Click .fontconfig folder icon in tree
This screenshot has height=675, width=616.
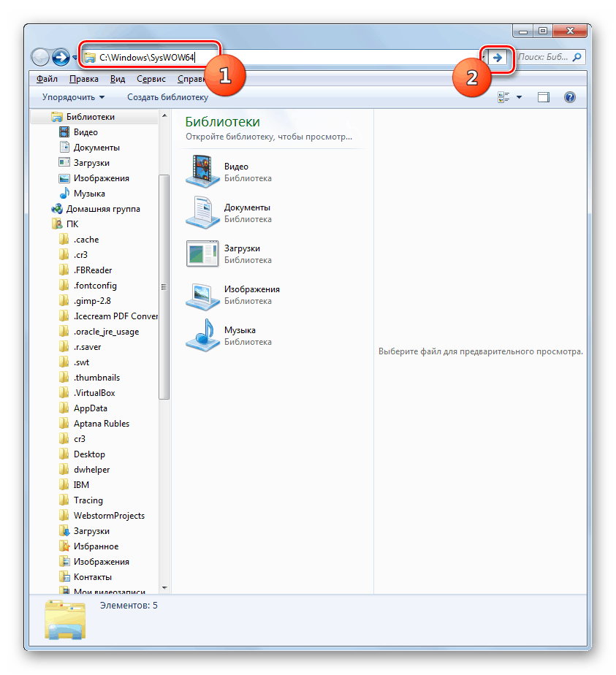[64, 286]
